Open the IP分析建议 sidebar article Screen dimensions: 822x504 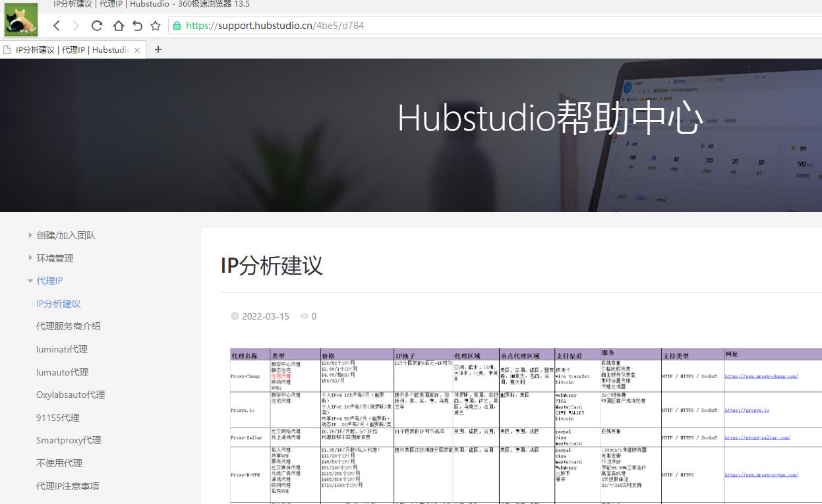click(x=58, y=304)
